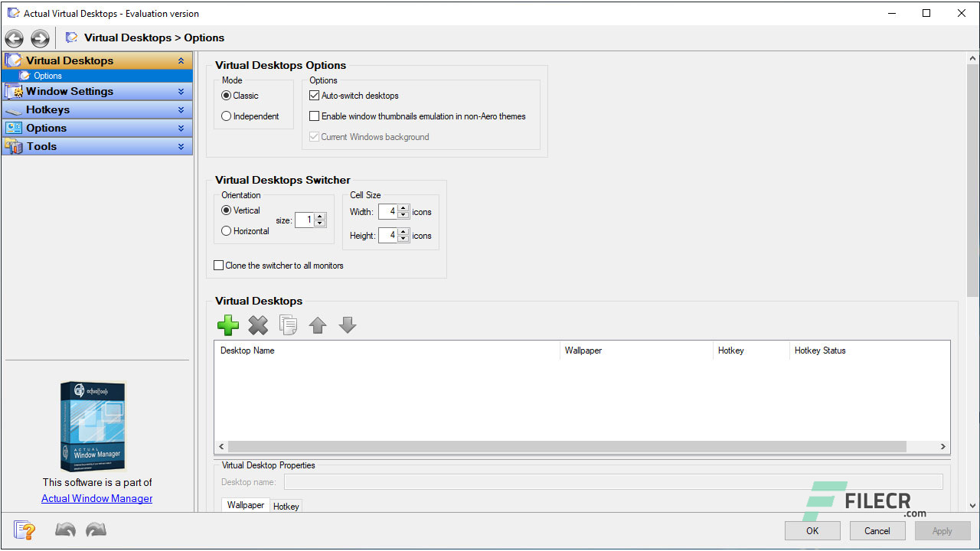Open the Actual Window Manager link
The width and height of the screenshot is (980, 551).
97,498
